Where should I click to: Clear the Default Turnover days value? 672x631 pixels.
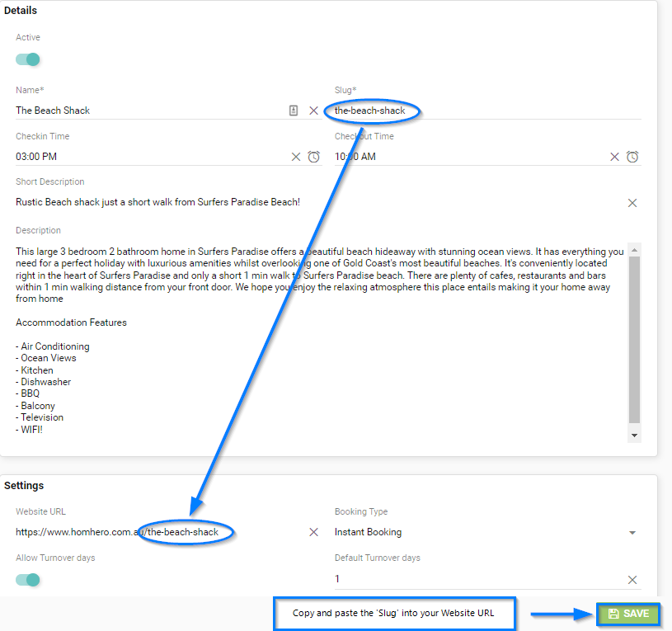632,580
